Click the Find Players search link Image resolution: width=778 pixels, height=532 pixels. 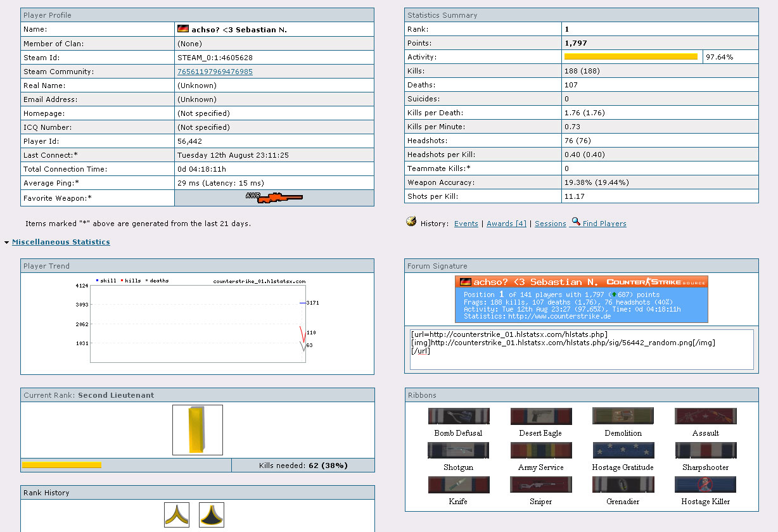coord(604,224)
